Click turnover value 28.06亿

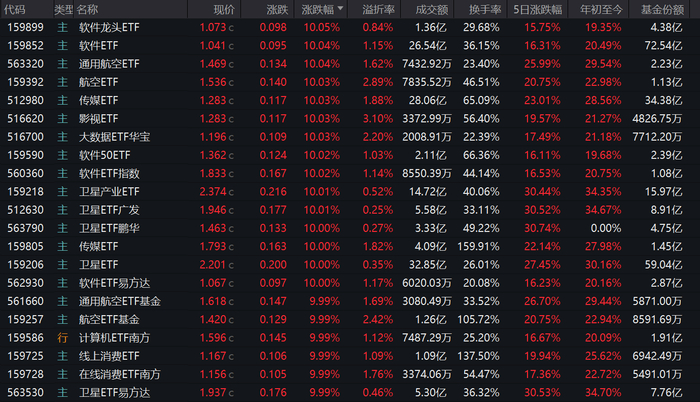[427, 100]
